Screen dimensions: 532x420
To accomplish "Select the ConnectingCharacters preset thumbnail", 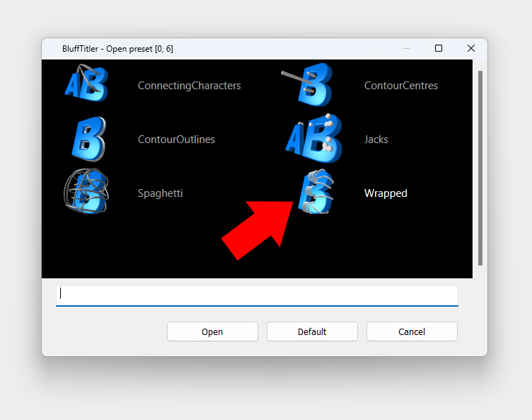I will 86,85.
